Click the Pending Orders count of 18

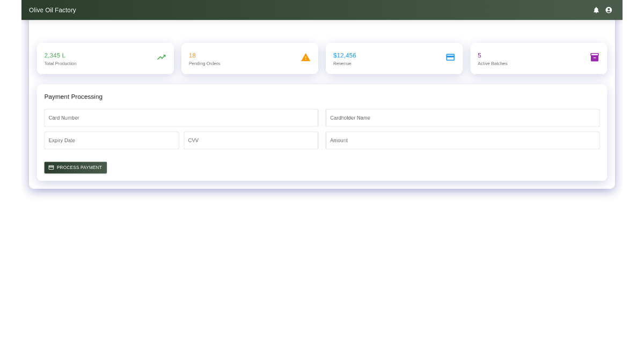[x=191, y=55]
